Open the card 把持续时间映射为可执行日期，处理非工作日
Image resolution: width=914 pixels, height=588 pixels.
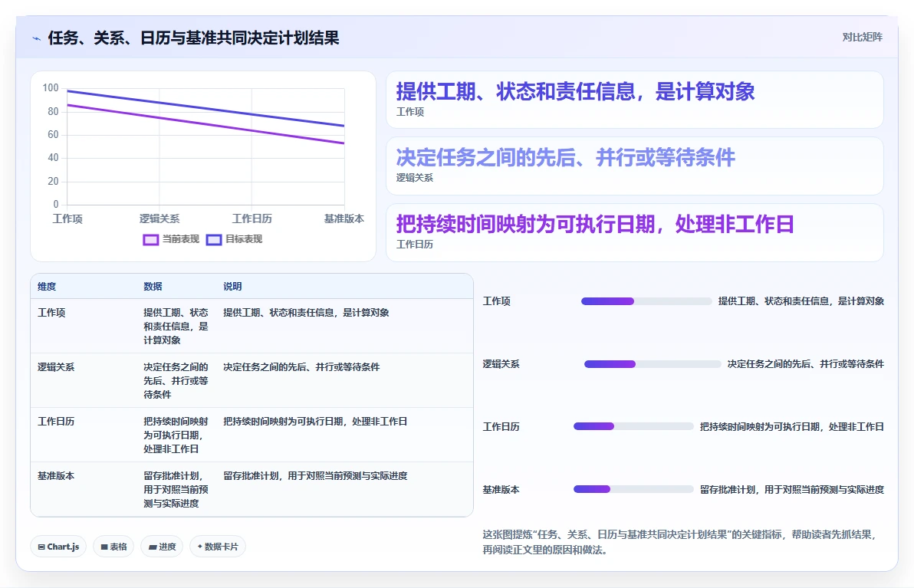[x=634, y=232]
